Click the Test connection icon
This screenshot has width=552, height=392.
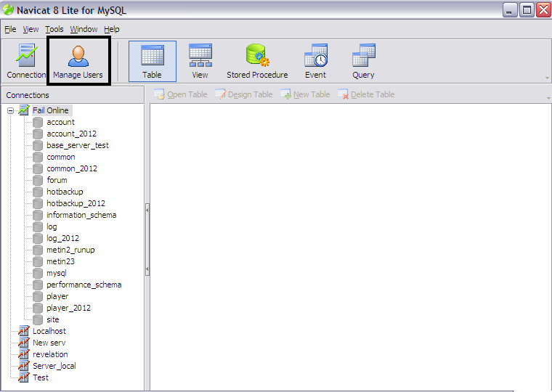pos(23,377)
